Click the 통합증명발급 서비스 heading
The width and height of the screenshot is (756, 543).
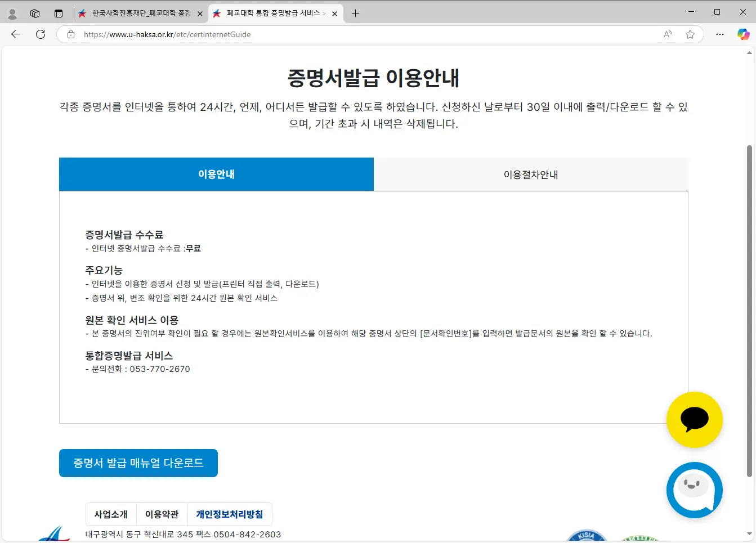coord(129,356)
